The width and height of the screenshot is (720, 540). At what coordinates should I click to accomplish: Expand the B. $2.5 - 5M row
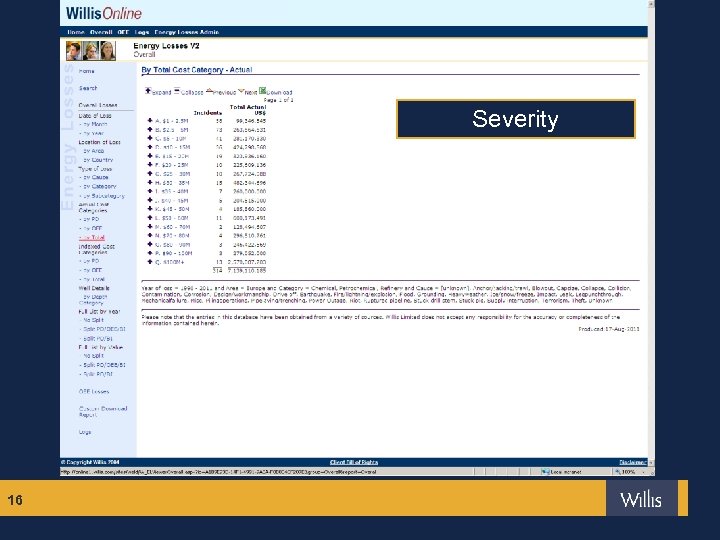click(x=150, y=129)
